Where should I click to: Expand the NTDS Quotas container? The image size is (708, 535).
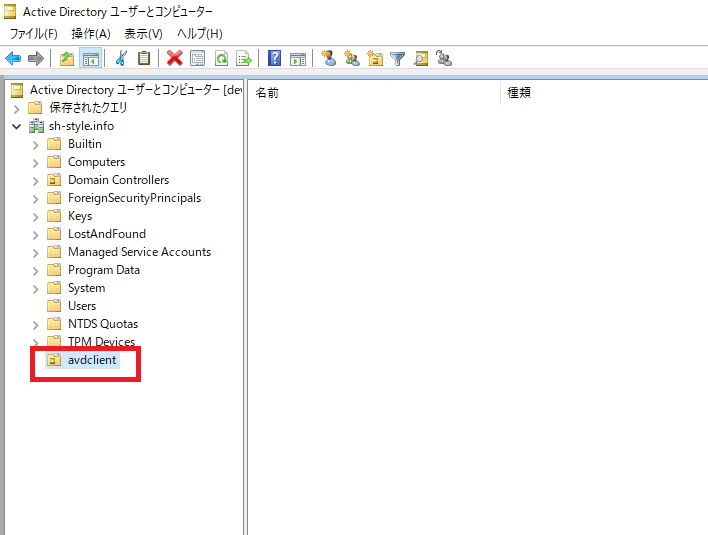tap(36, 325)
